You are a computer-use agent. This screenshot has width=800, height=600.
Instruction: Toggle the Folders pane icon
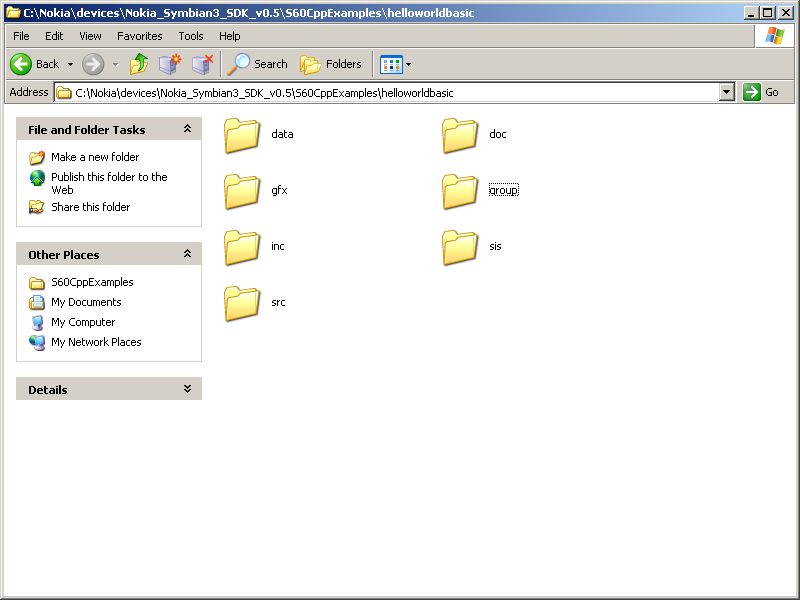[310, 65]
